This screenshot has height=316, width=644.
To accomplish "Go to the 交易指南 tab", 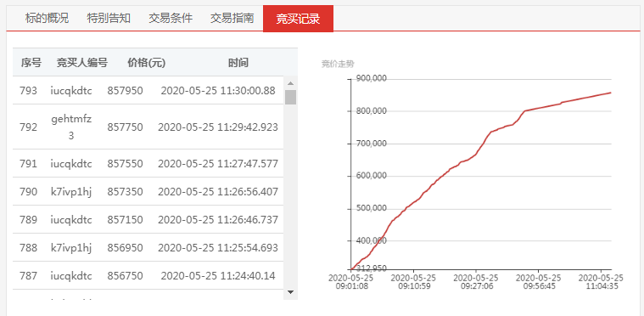I will pos(232,19).
